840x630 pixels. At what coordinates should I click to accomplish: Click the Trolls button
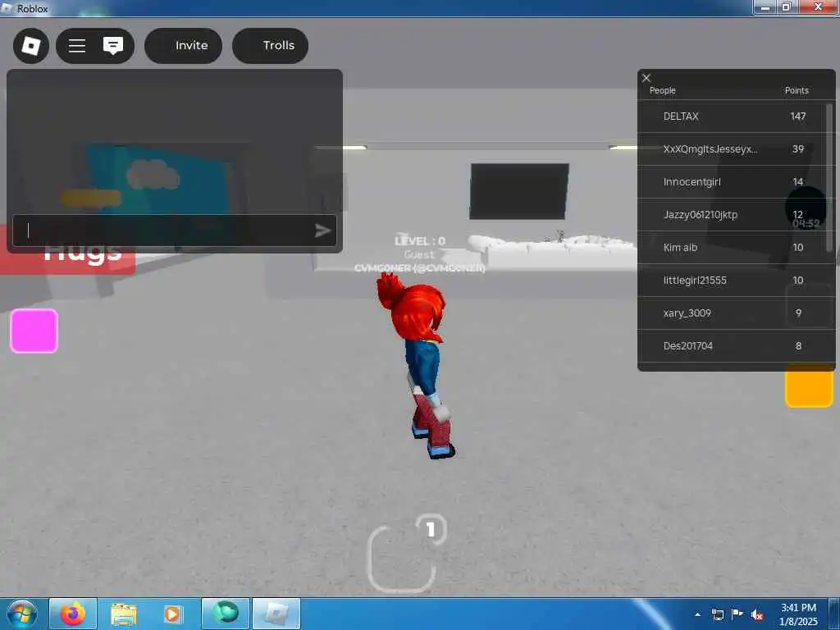(271, 46)
